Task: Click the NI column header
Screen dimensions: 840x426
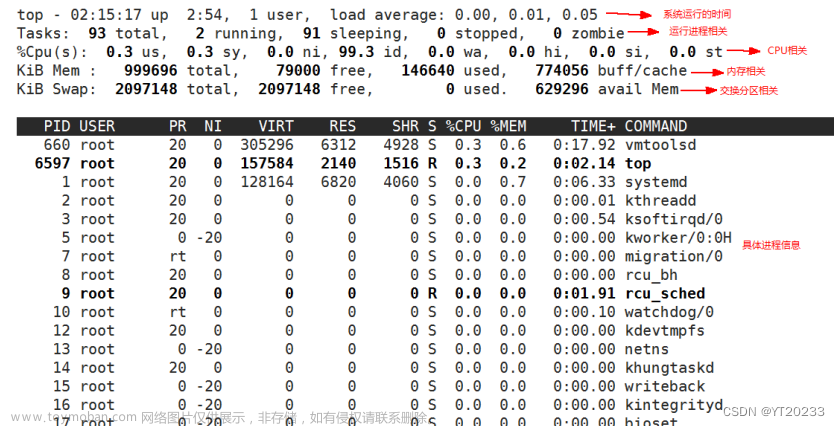Action: [x=213, y=126]
